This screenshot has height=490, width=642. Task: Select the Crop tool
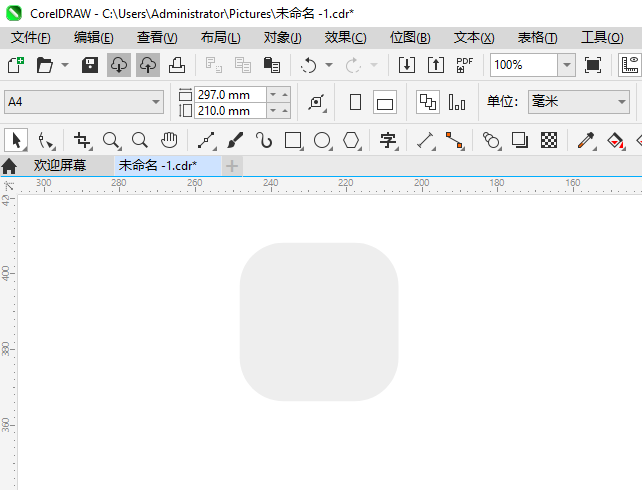(x=83, y=140)
